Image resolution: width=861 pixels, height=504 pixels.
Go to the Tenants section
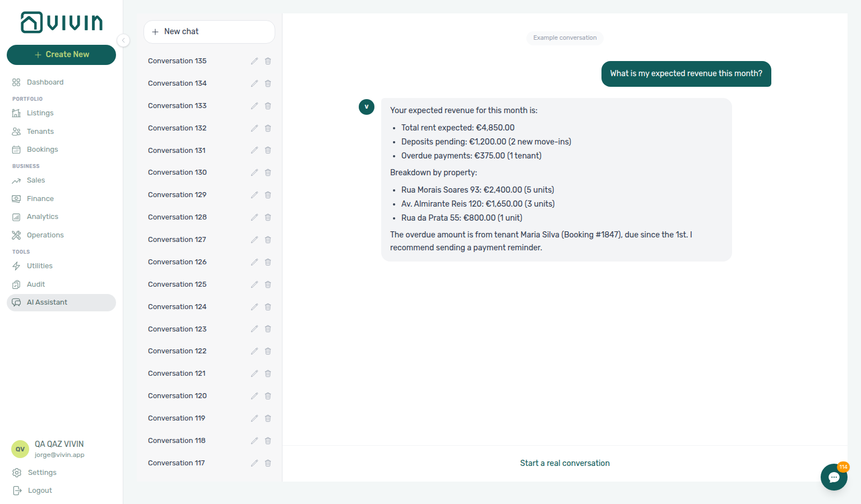point(61,132)
